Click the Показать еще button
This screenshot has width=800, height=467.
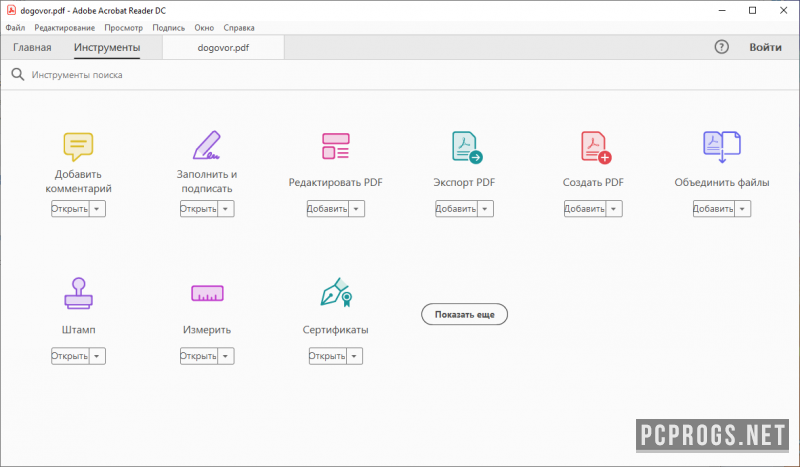(464, 314)
